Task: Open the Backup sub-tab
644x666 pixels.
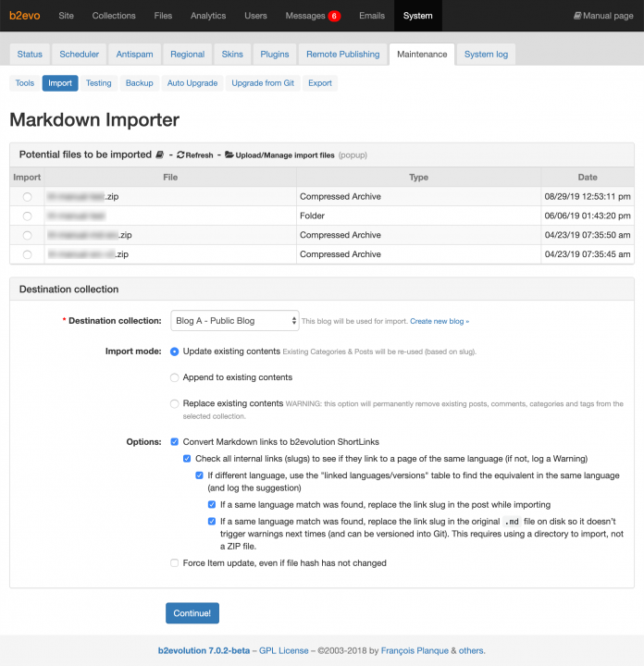Action: (x=140, y=83)
